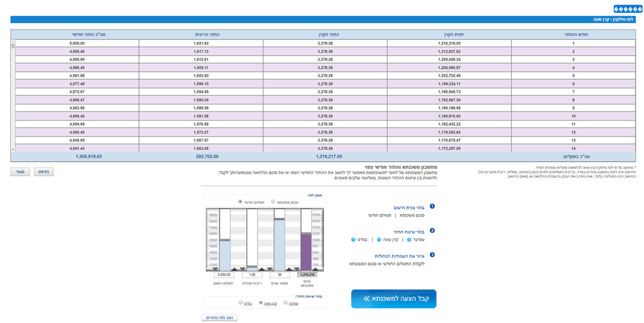
Task: Choose the בוליט repayment radio option
Action: [x=241, y=302]
